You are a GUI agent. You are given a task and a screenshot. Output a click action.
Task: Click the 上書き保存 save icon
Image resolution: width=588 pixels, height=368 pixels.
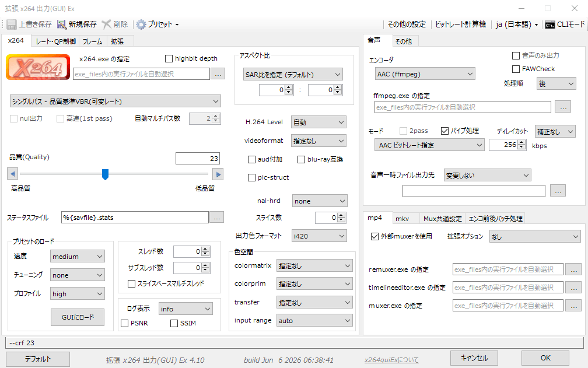(12, 24)
